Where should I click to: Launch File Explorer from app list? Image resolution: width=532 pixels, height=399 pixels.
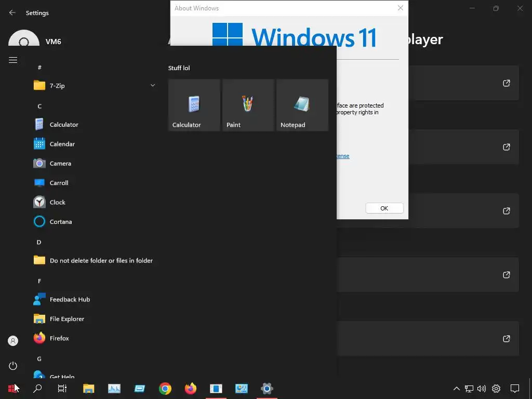95,319
